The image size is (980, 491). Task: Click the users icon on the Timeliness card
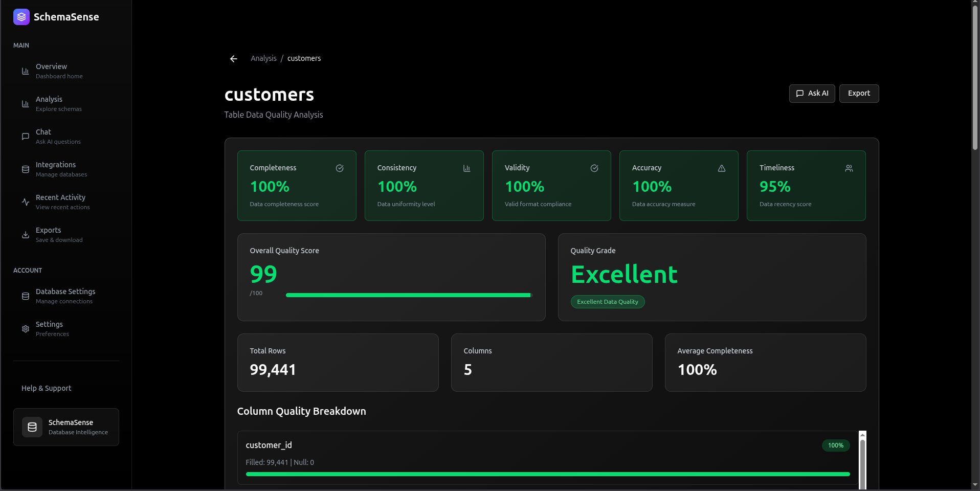tap(849, 168)
